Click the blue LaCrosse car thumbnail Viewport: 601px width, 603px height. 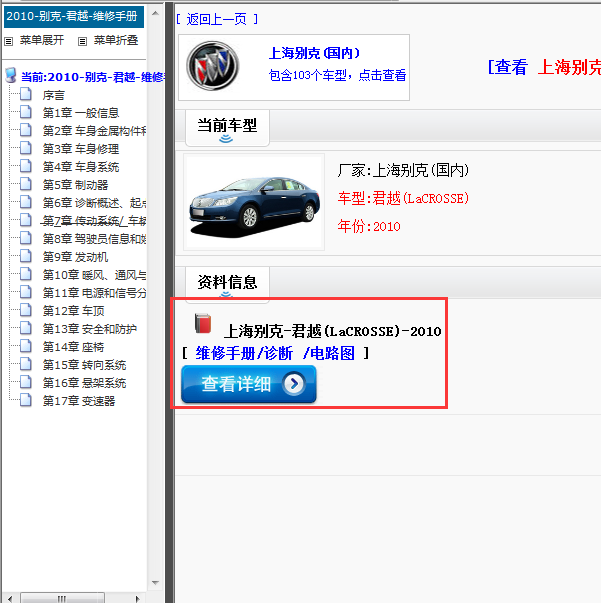(254, 201)
